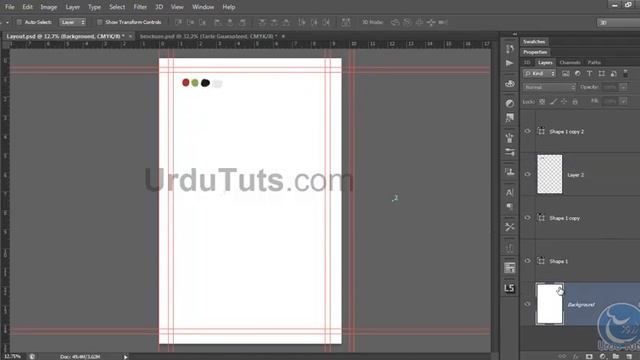Create a new group folder icon

[x=616, y=356]
